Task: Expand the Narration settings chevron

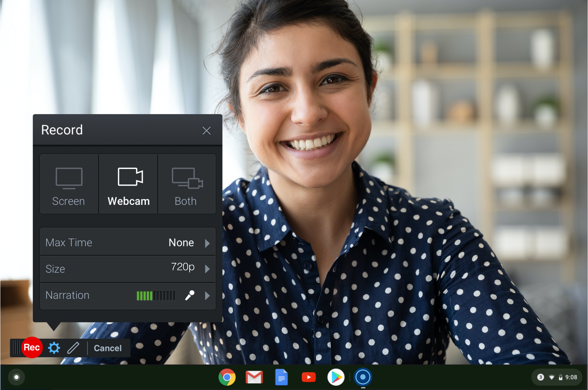Action: [x=207, y=295]
